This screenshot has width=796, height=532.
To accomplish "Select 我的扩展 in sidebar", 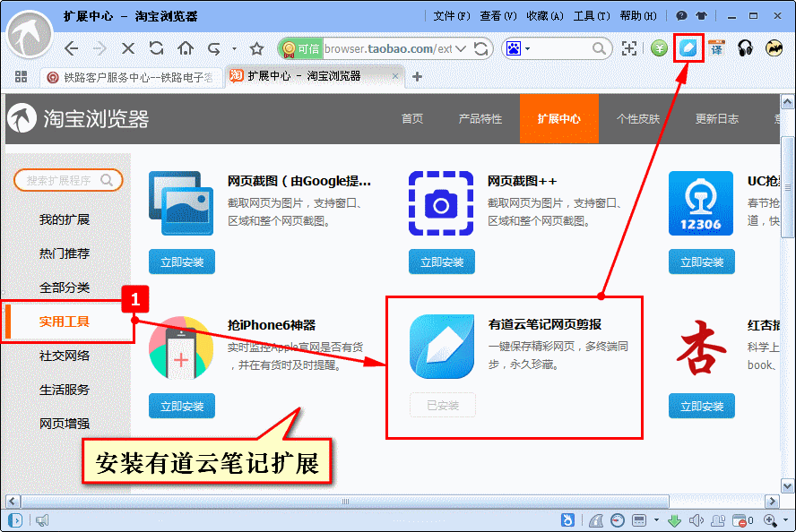I will click(x=65, y=219).
